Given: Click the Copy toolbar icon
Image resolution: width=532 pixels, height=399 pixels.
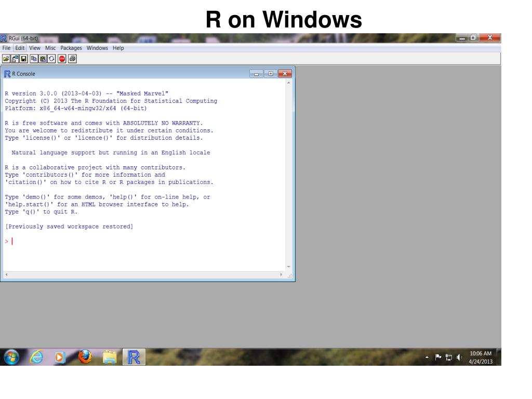Looking at the screenshot, I should tap(34, 59).
